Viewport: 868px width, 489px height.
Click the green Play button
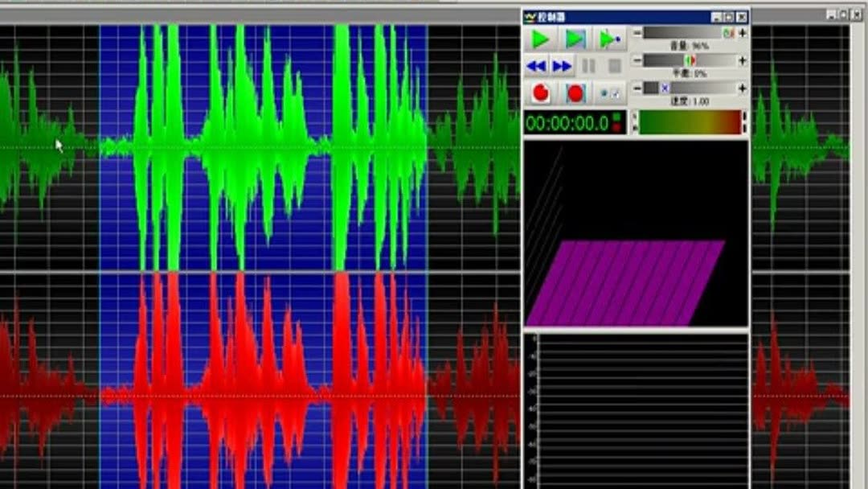[x=540, y=38]
